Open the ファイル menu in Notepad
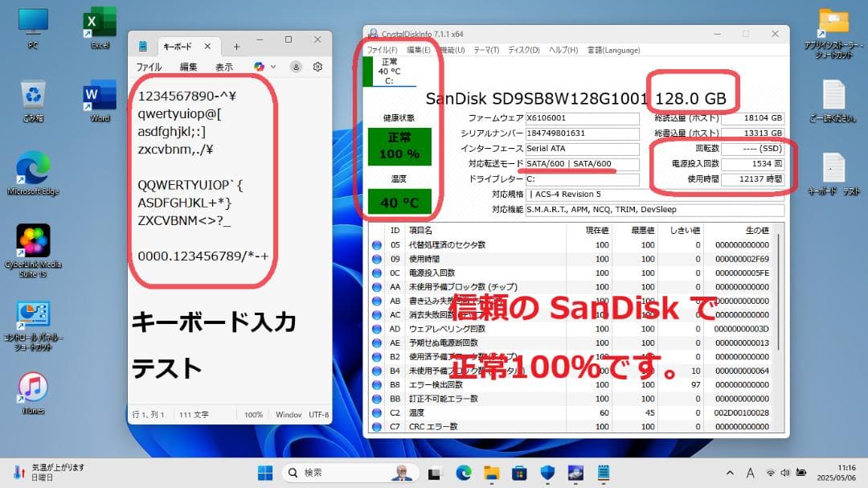This screenshot has height=488, width=868. [x=149, y=67]
